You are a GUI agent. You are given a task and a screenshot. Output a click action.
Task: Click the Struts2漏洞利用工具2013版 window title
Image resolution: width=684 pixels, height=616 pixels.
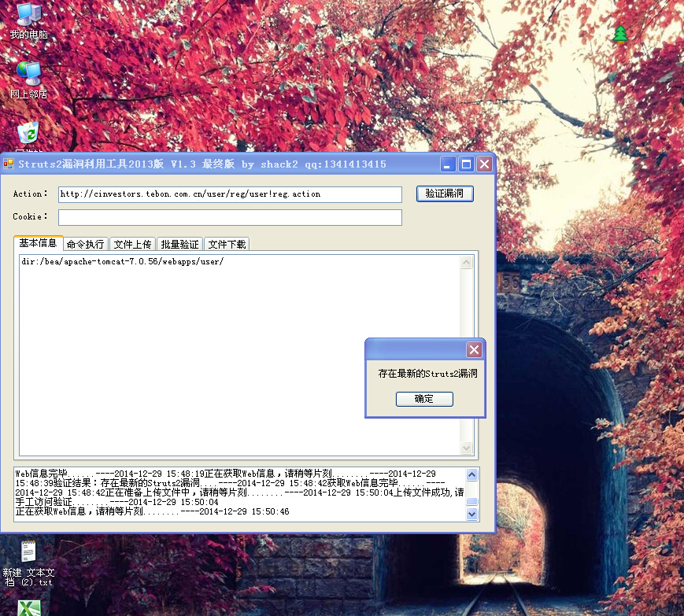click(x=202, y=164)
